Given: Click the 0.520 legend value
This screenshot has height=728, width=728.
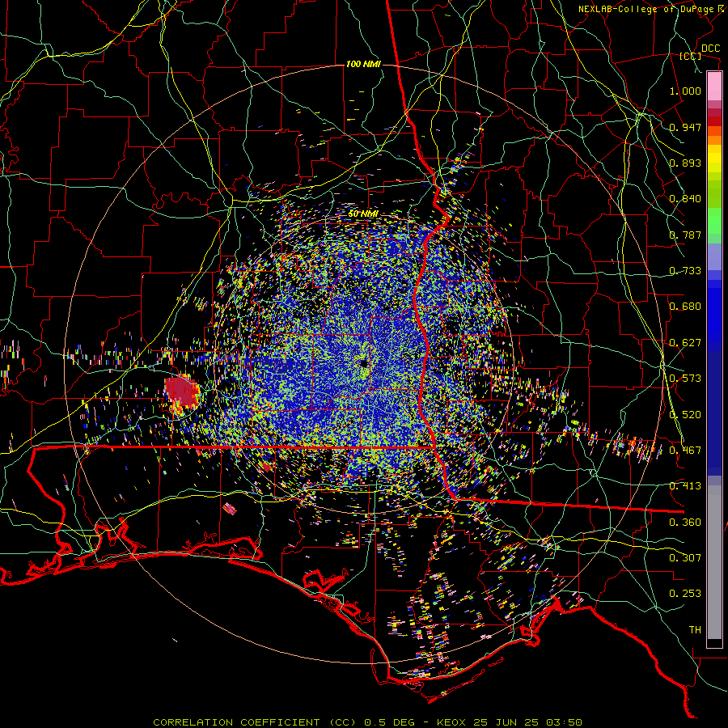Looking at the screenshot, I should (685, 415).
